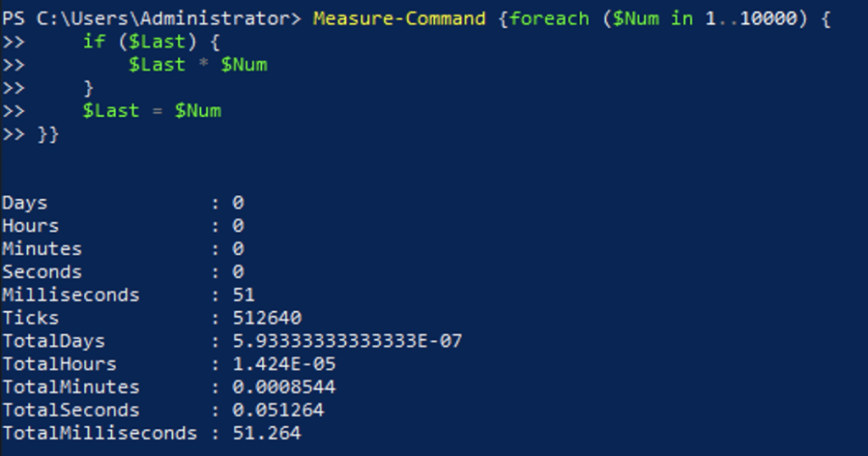868x456 pixels.
Task: Click the TotalHours value 1.424E-05
Action: (284, 364)
